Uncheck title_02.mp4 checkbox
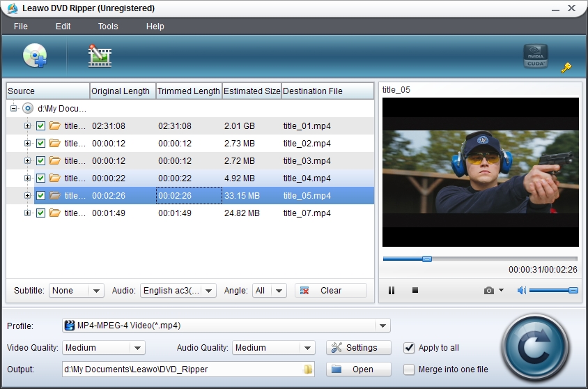Viewport: 588px width, 389px height. click(41, 144)
